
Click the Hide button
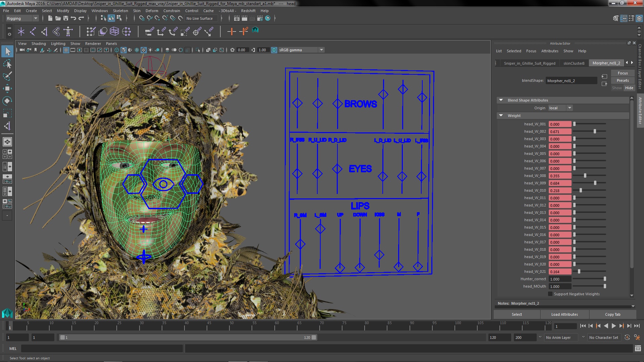(x=629, y=88)
